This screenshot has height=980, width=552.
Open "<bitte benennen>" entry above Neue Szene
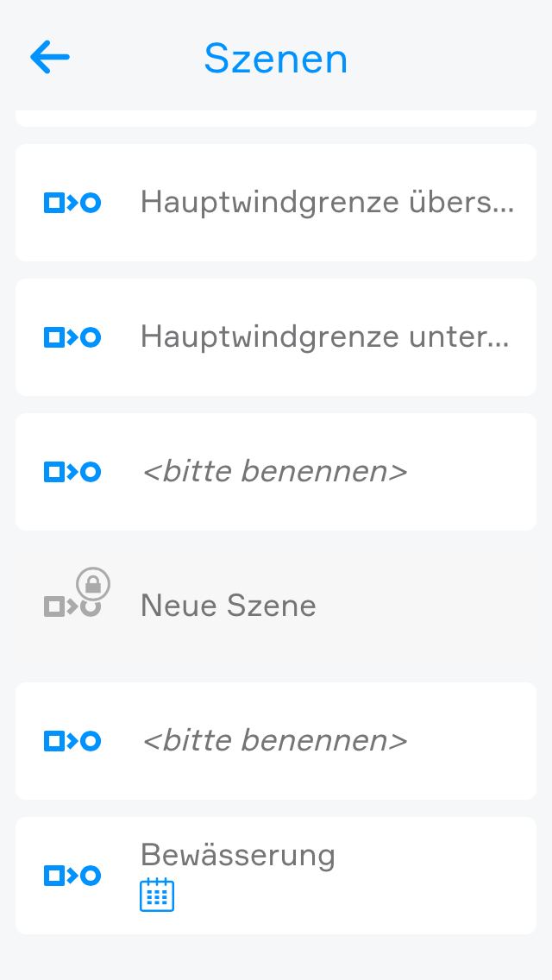coord(273,472)
